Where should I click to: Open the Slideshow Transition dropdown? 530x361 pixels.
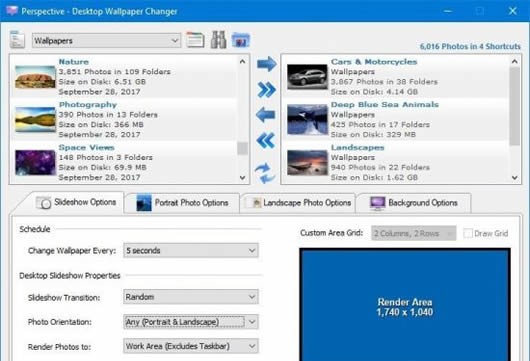[191, 297]
